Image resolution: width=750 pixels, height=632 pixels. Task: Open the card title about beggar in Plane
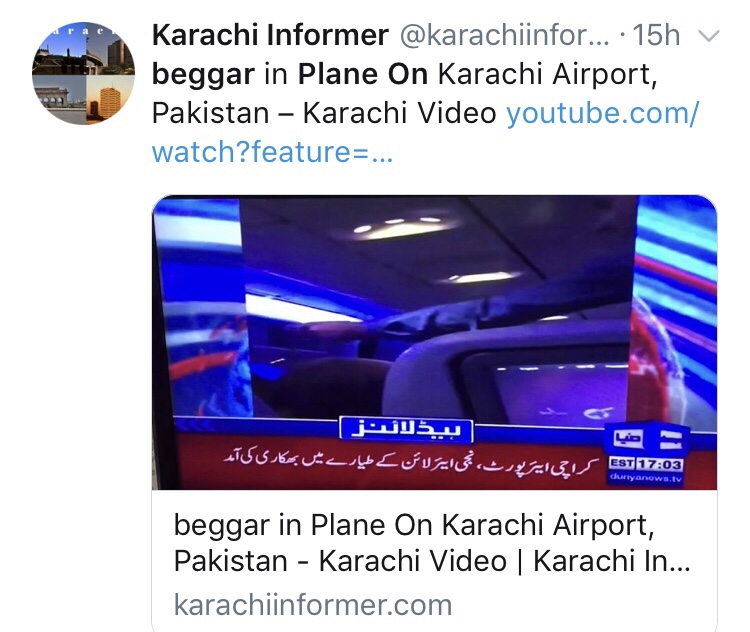point(432,543)
